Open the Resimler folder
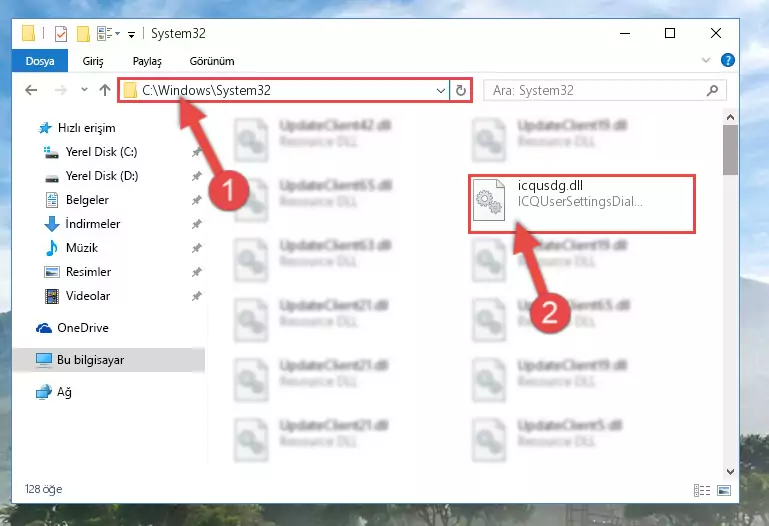The image size is (769, 526). point(88,272)
